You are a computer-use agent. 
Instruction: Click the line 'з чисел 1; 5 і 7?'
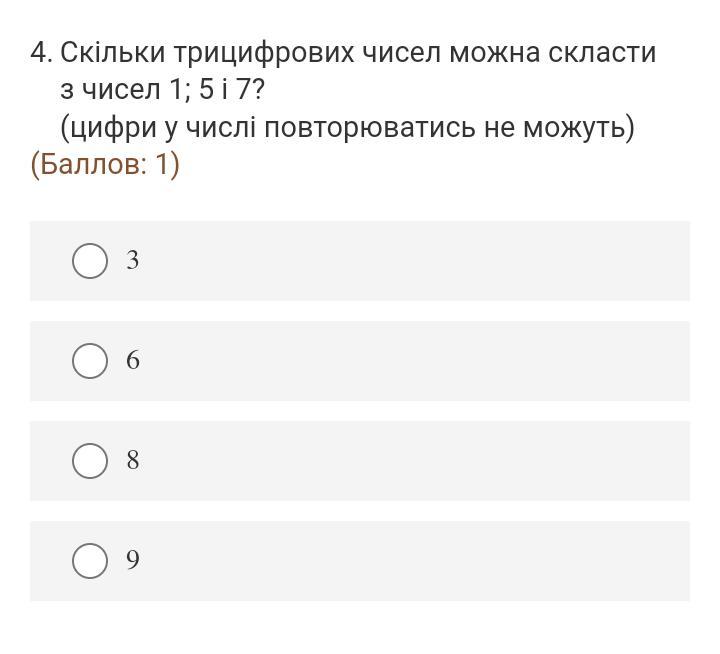click(x=162, y=91)
